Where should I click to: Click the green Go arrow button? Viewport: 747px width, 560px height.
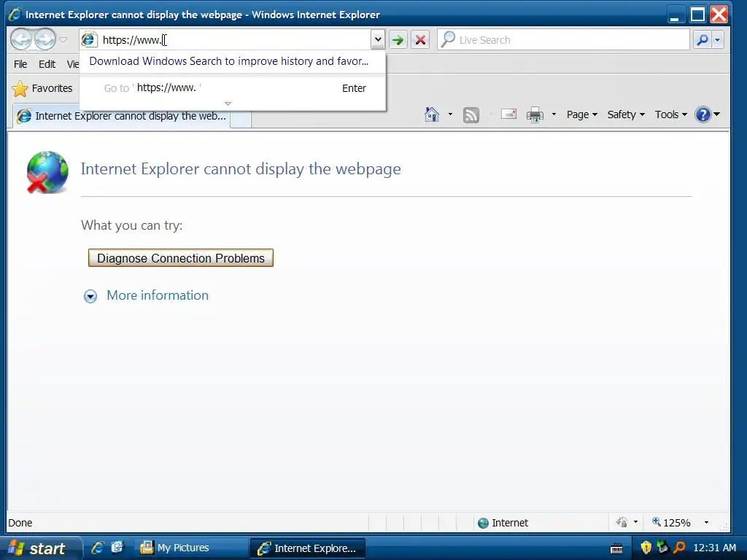398,39
